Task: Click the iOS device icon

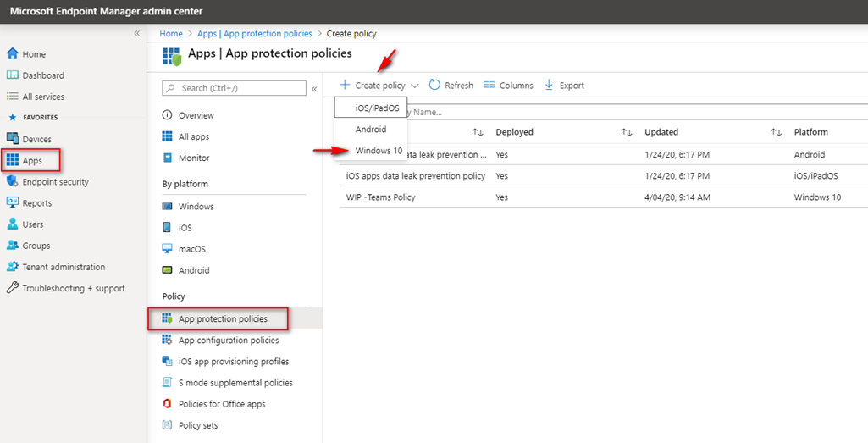Action: pos(167,227)
